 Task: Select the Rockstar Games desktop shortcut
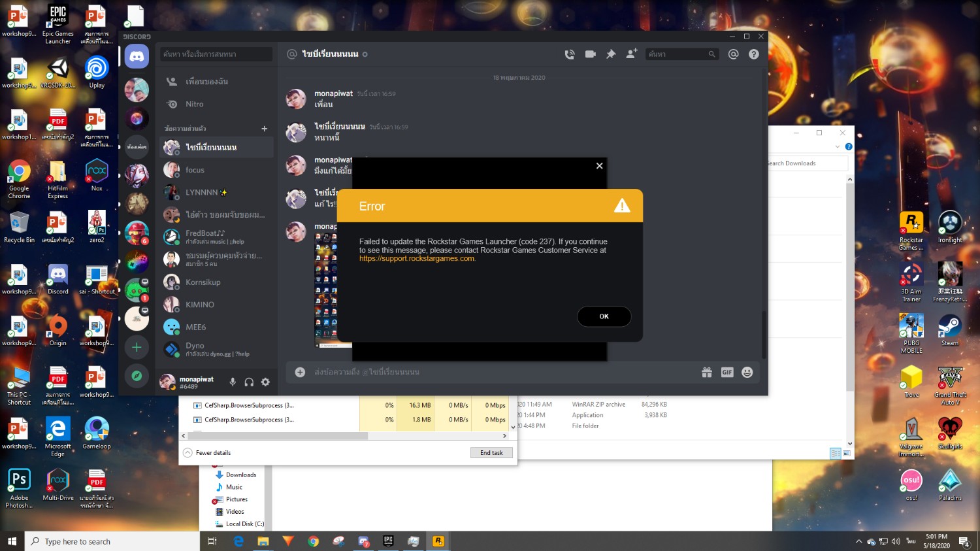[x=911, y=231]
